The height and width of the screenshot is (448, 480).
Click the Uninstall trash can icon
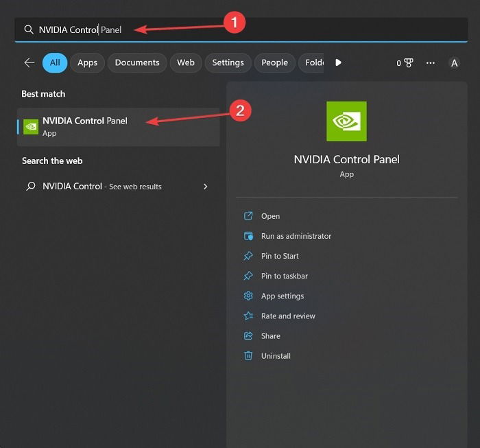tap(248, 356)
